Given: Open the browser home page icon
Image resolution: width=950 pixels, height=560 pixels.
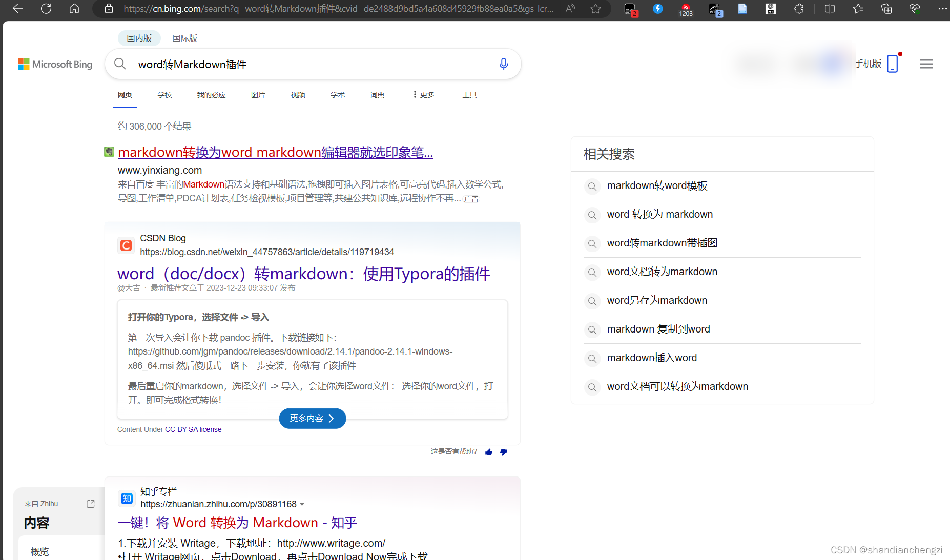Looking at the screenshot, I should (74, 9).
